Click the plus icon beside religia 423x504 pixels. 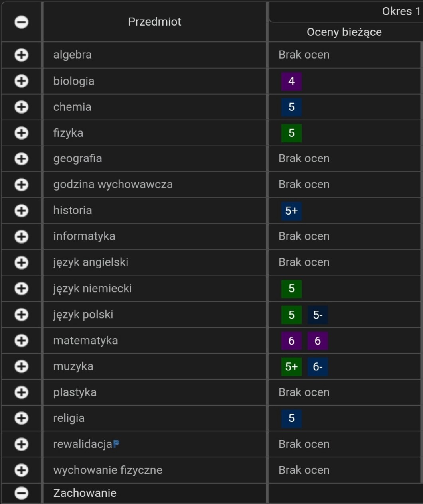(x=22, y=418)
